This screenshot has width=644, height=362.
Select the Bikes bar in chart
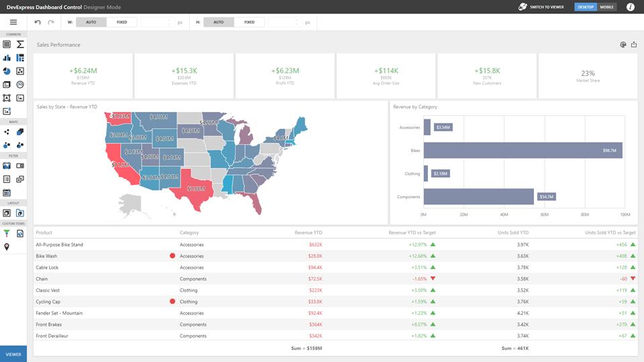[522, 150]
